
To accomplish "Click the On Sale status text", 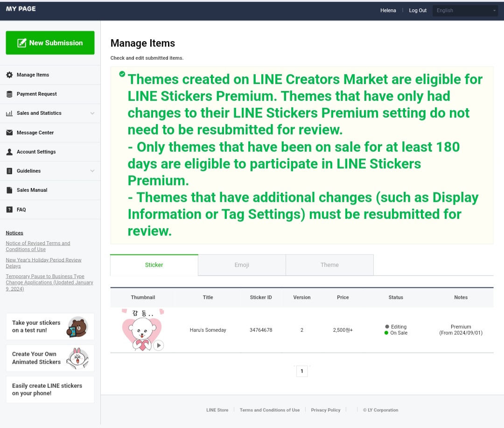I will tap(399, 333).
